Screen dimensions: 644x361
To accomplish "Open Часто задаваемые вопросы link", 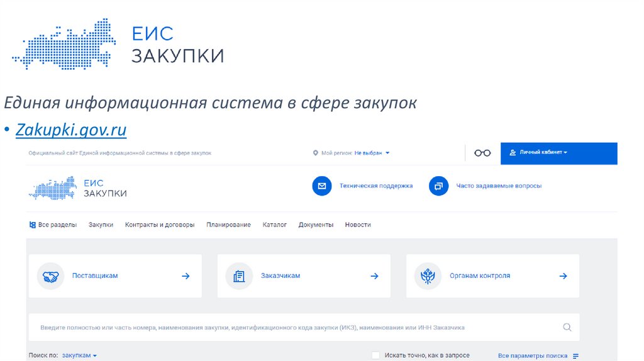I will [499, 186].
